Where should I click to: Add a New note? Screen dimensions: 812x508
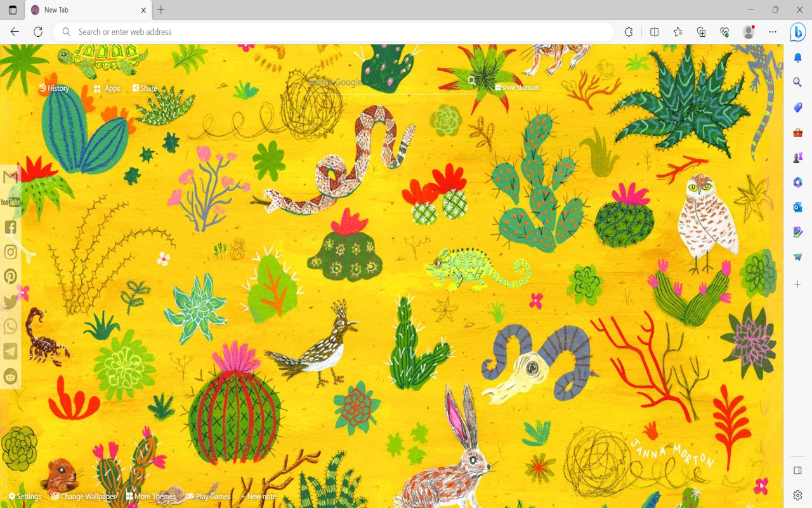(x=259, y=497)
